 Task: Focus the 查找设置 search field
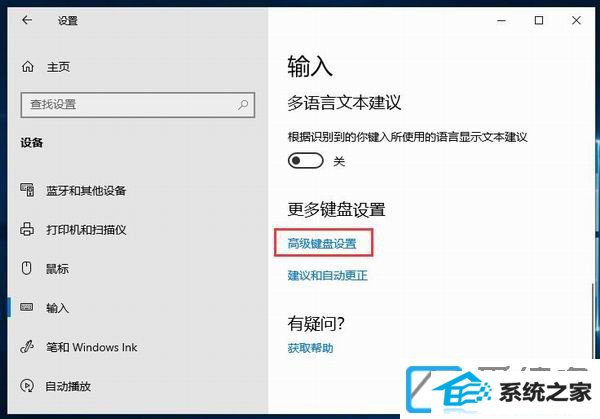point(138,104)
